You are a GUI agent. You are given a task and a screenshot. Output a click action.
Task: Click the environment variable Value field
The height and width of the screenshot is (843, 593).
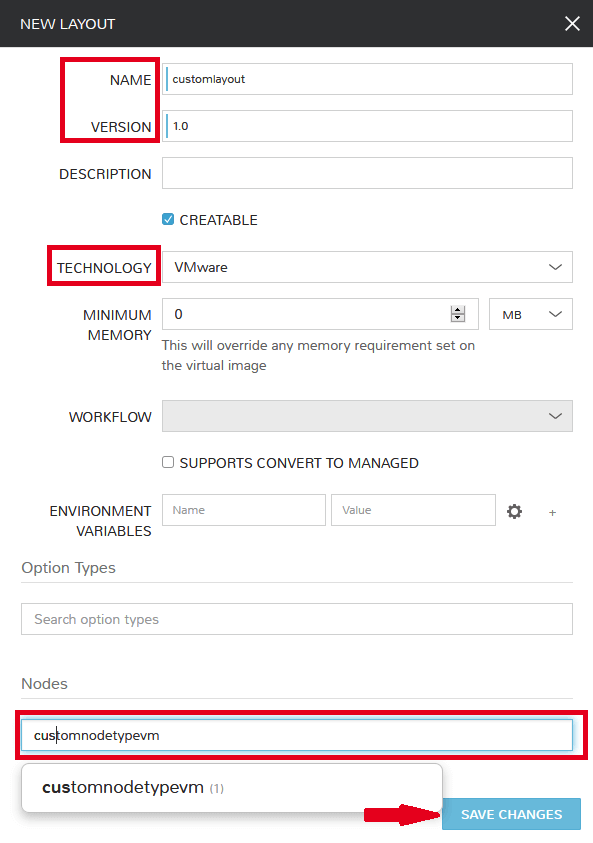pos(413,510)
